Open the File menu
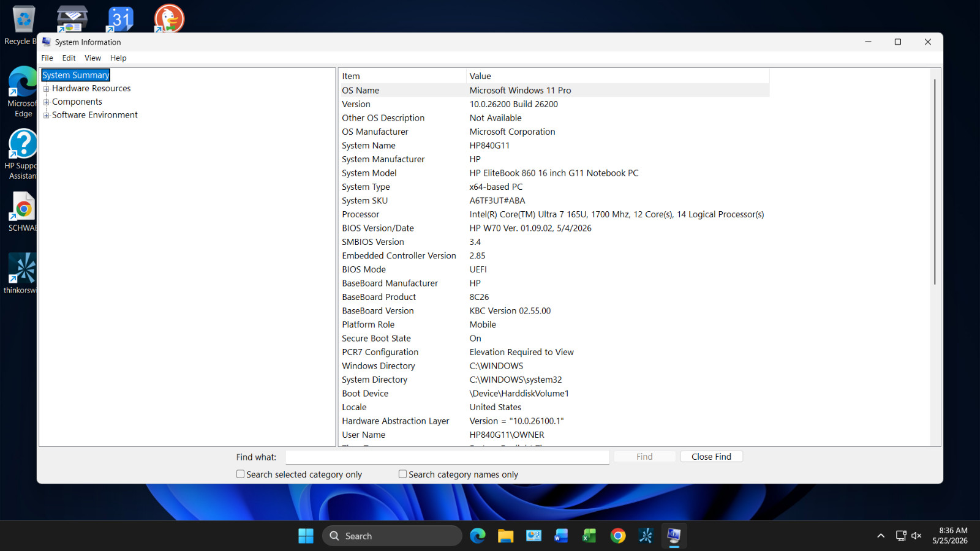Image resolution: width=980 pixels, height=551 pixels. pos(47,58)
